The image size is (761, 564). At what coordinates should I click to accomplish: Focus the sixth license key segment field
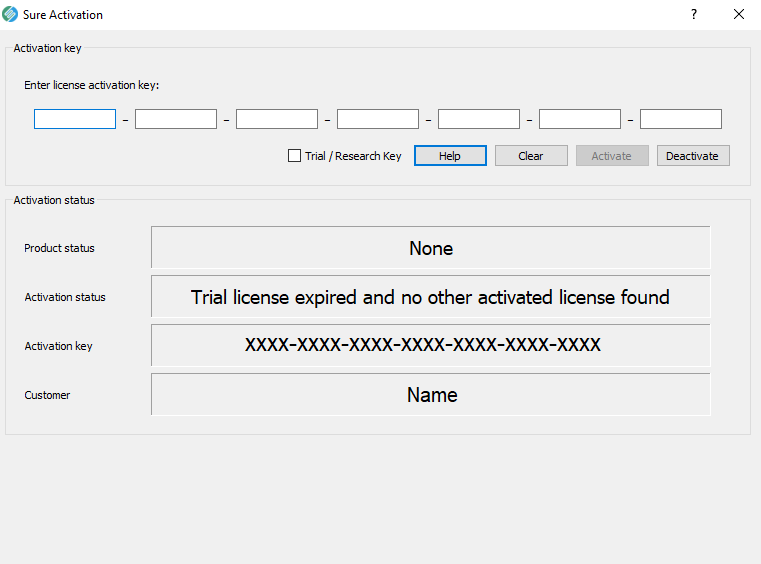[x=579, y=119]
